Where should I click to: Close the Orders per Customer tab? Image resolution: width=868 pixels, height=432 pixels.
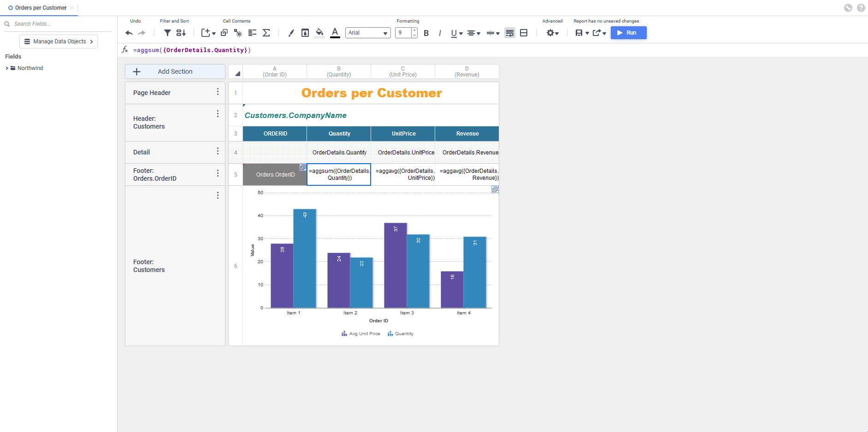(x=72, y=8)
